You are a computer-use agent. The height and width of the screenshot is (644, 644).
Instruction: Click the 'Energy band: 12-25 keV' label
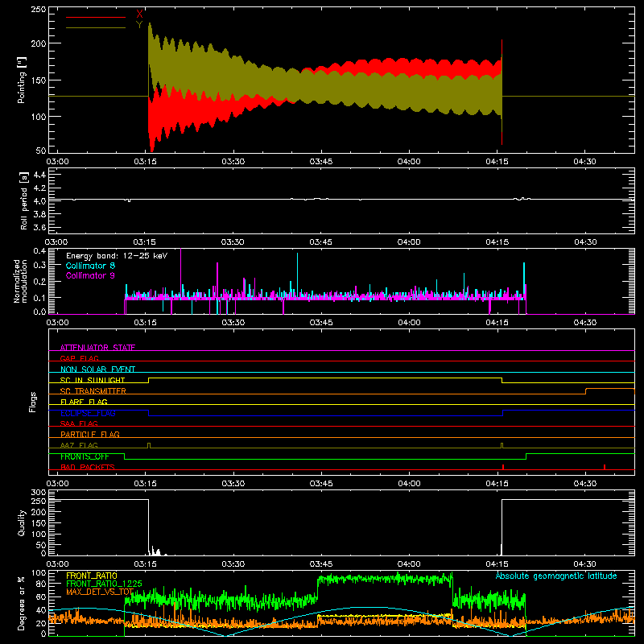point(117,256)
